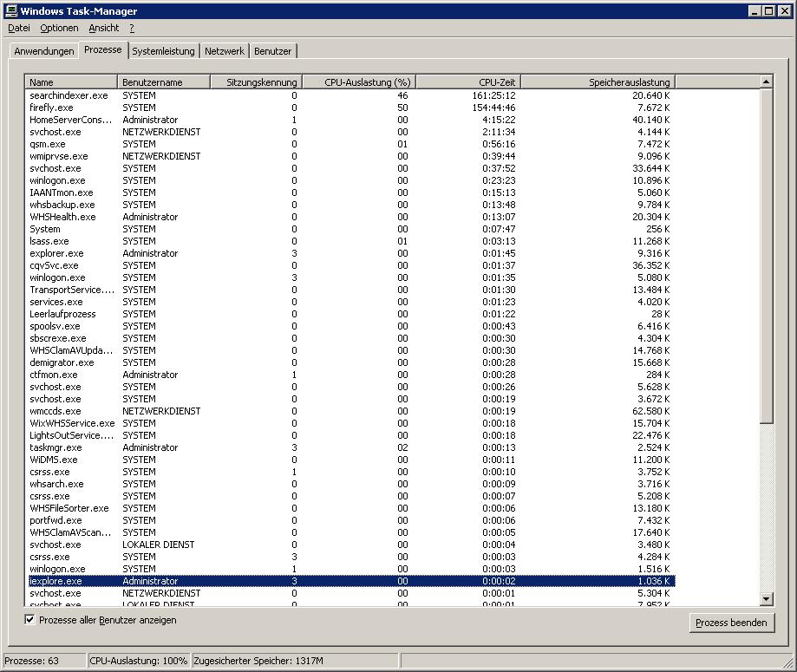797x672 pixels.
Task: Select the Leerlaufprozess row
Action: pyautogui.click(x=352, y=314)
